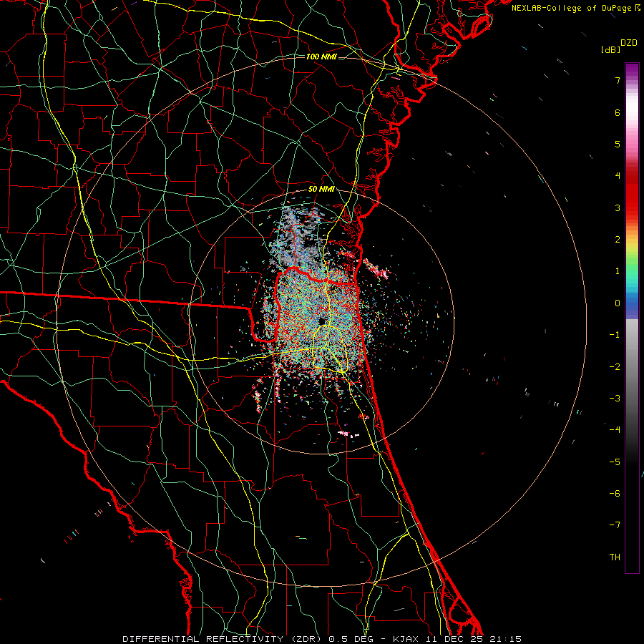This screenshot has width=644, height=644.
Task: Click the 11 DEC 25 date text
Action: pyautogui.click(x=453, y=639)
